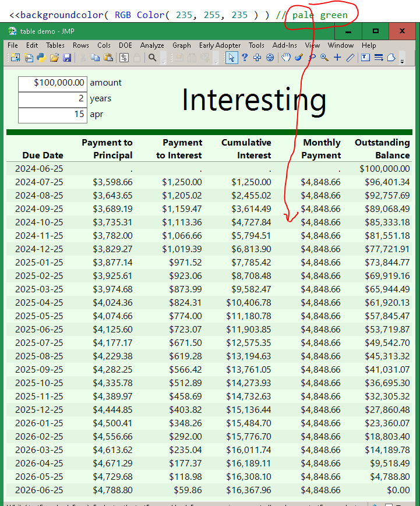Click the Cut scissors icon
The width and height of the screenshot is (420, 506).
[83, 58]
